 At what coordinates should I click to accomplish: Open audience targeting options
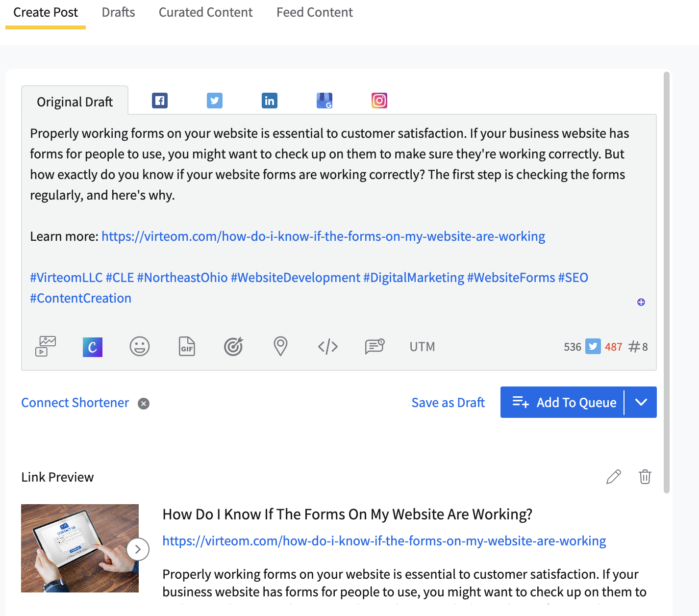(234, 347)
